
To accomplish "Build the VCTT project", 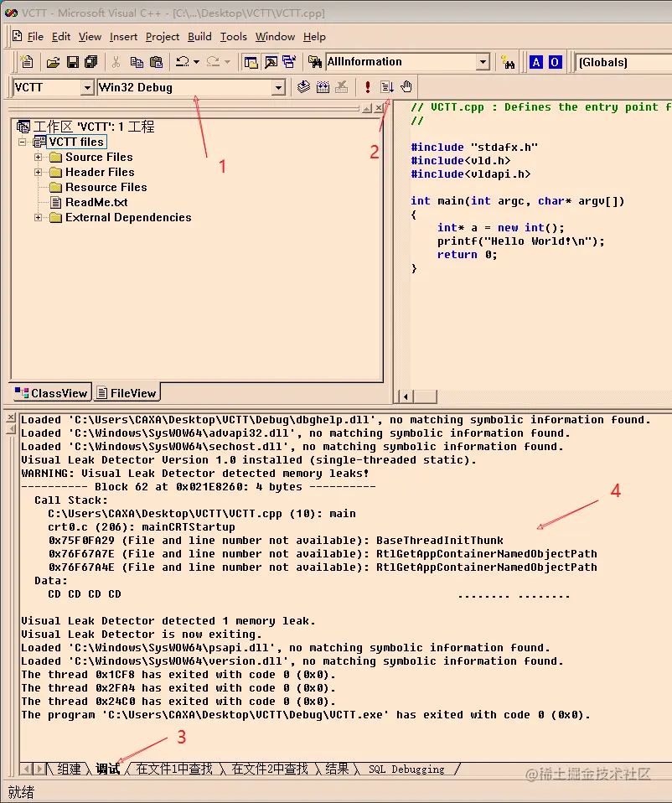I will click(x=323, y=86).
